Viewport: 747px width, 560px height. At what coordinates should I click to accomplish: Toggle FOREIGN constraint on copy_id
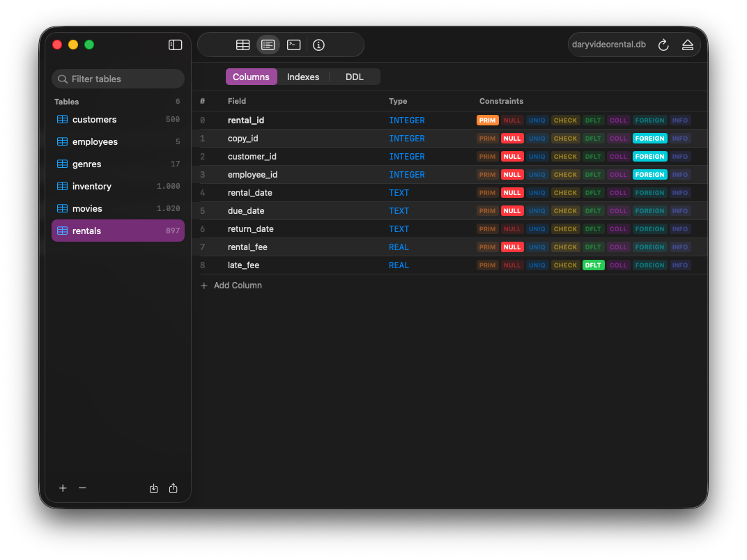650,139
